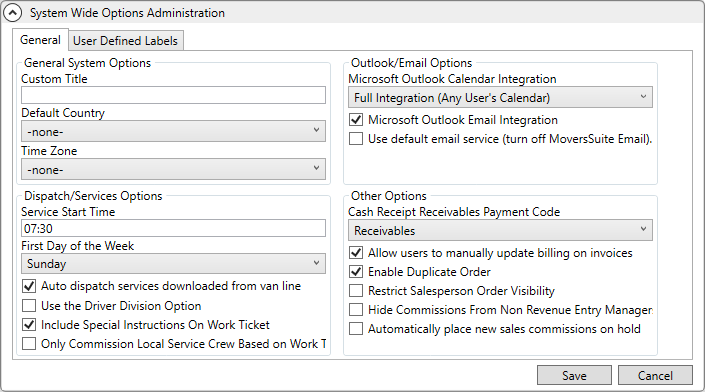Collapse the System Wide Options Administration panel
705x392 pixels.
[12, 13]
